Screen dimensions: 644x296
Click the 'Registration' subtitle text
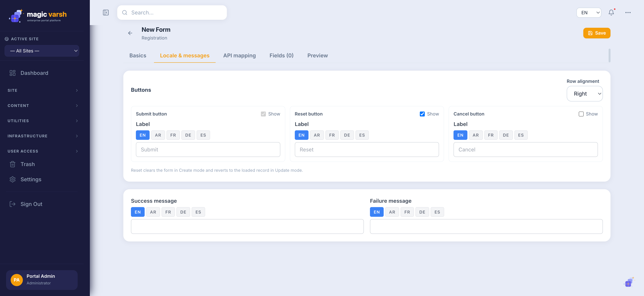[x=154, y=38]
